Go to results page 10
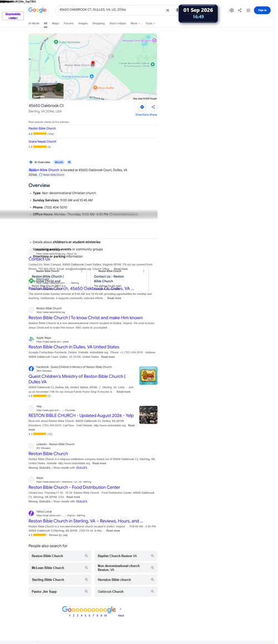The image size is (278, 644). pyautogui.click(x=106, y=616)
